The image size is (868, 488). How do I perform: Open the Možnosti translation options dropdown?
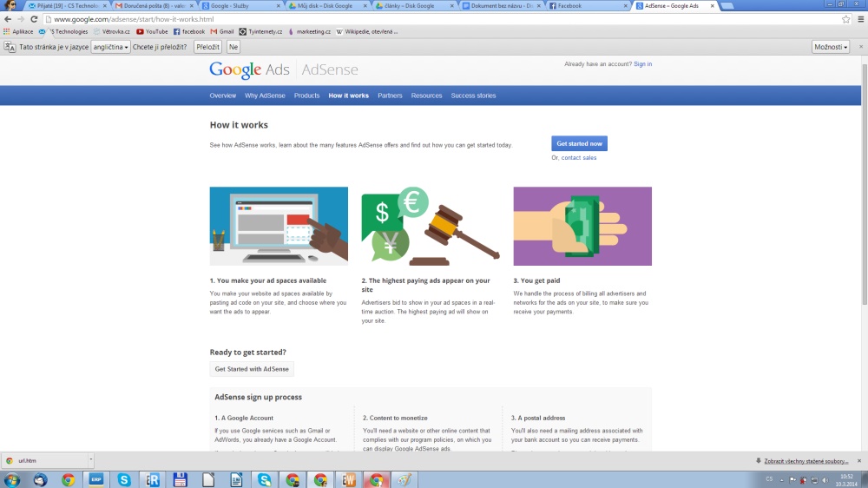(831, 47)
